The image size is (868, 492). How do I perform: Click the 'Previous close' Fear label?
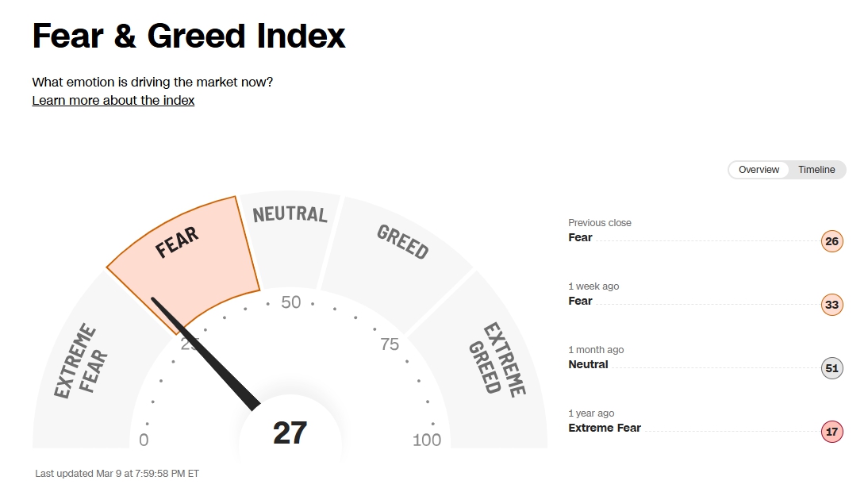pos(580,237)
